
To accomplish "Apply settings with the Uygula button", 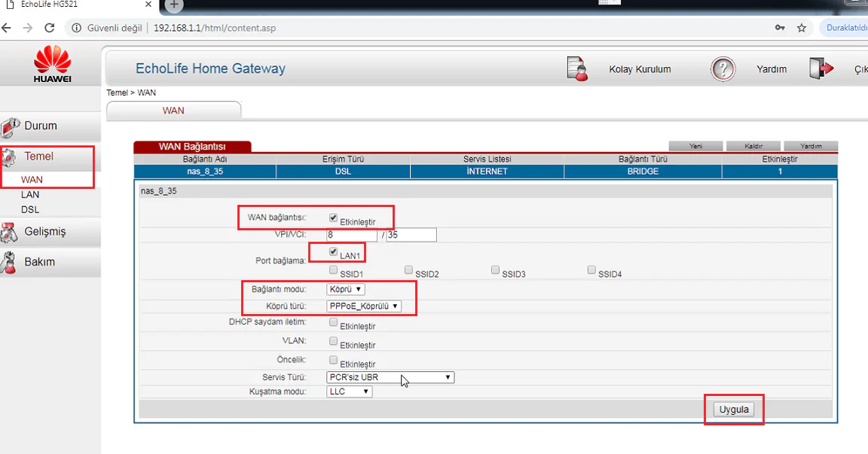I will tap(733, 409).
